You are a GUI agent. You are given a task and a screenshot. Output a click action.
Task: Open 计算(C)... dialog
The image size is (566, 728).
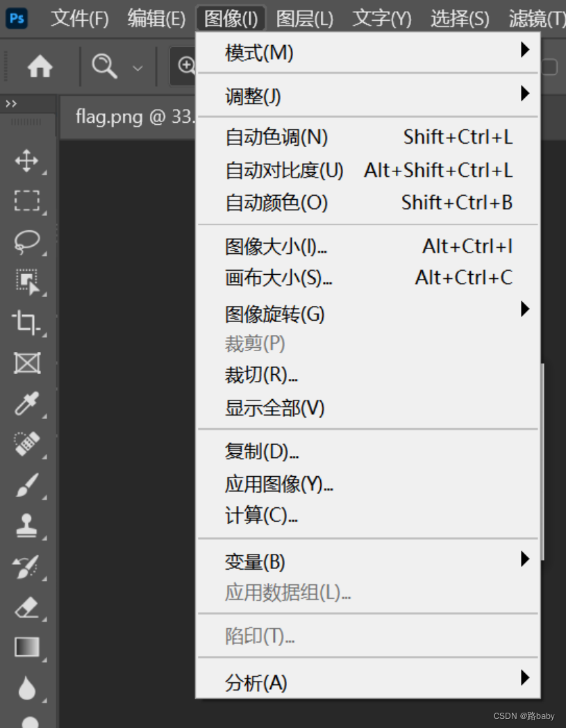pyautogui.click(x=368, y=516)
